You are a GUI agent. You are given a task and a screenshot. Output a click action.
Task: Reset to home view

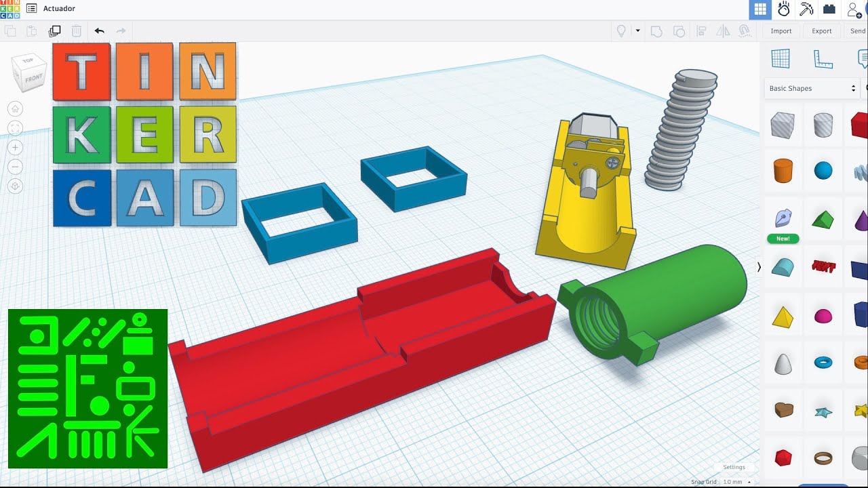[16, 108]
